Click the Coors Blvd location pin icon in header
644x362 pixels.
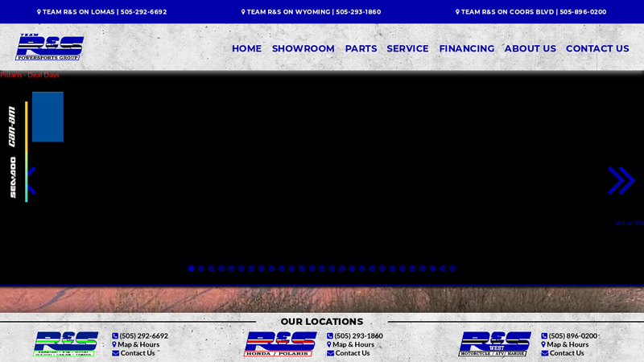point(457,12)
